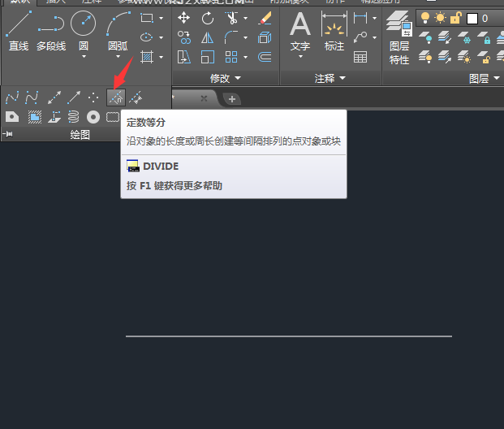Open Linear dimension dropdown arrow

click(374, 18)
